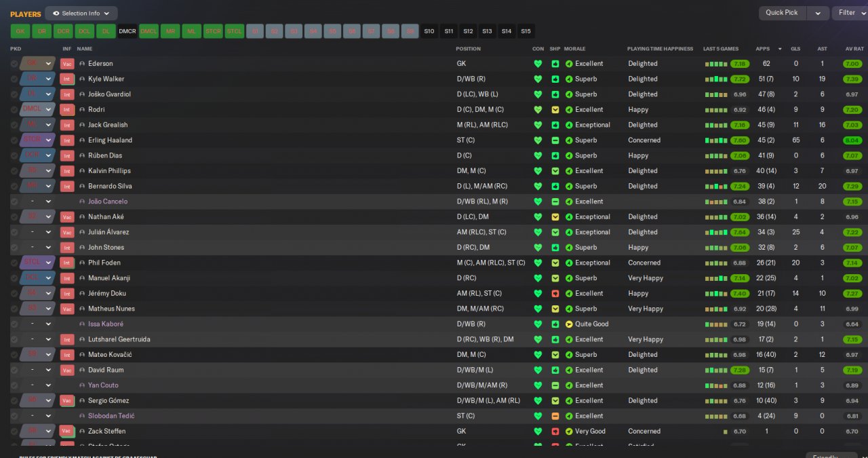Open the Quick Pick arrow dropdown
The height and width of the screenshot is (458, 868).
click(x=818, y=13)
